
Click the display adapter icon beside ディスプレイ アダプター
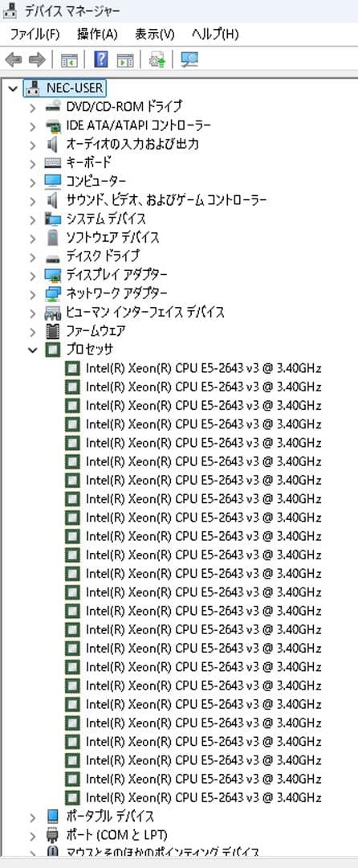coord(53,275)
